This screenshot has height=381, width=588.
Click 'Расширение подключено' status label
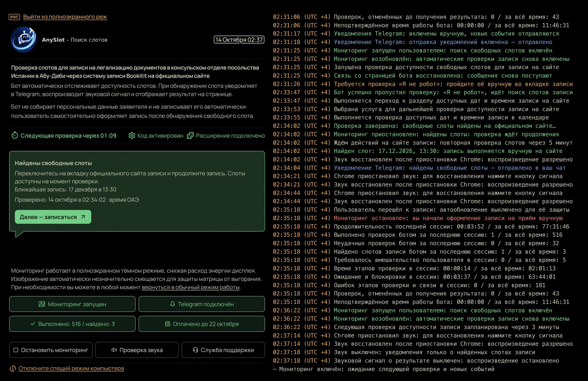230,135
